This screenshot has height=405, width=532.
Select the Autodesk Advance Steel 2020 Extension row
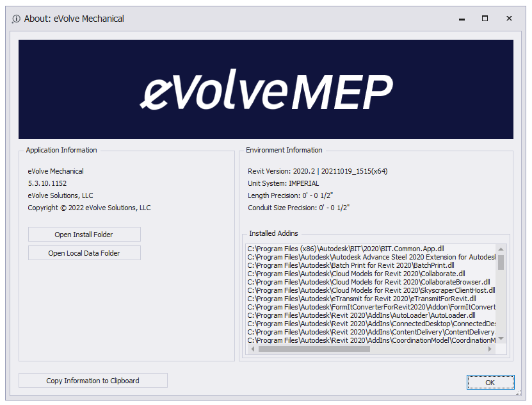371,257
